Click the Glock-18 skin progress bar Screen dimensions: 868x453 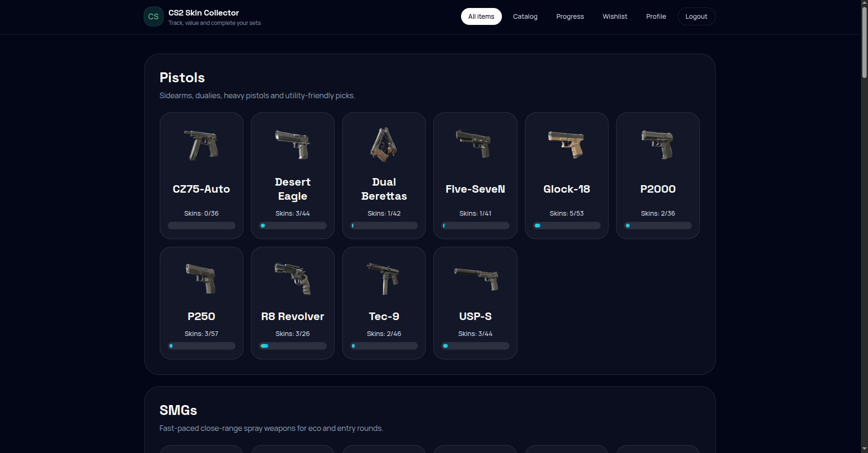click(x=566, y=226)
